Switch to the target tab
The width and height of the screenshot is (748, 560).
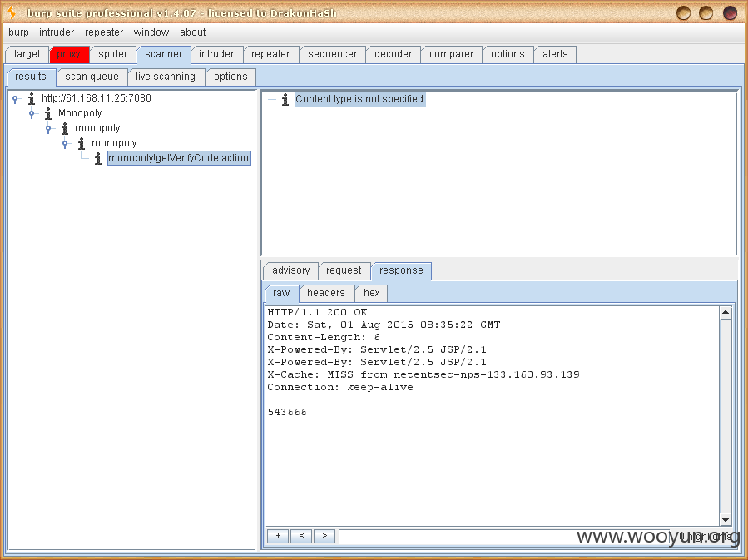27,54
